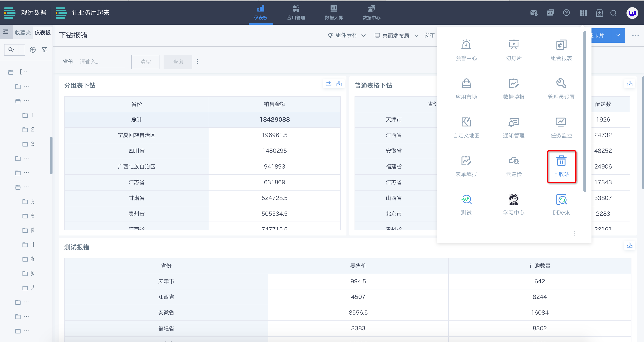Expand the 桌面端布局 layout dropdown
This screenshot has width=644, height=342.
(396, 36)
